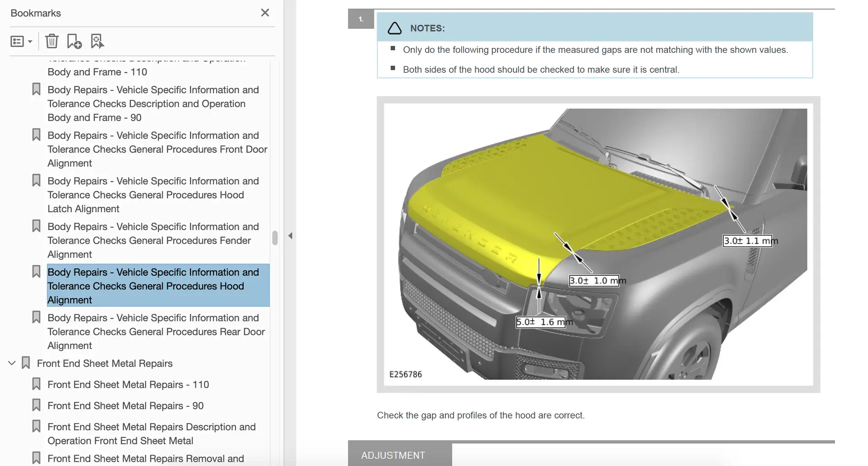Viewport: 868px width, 466px height.
Task: Collapse the side panel using arrow handle
Action: (290, 235)
